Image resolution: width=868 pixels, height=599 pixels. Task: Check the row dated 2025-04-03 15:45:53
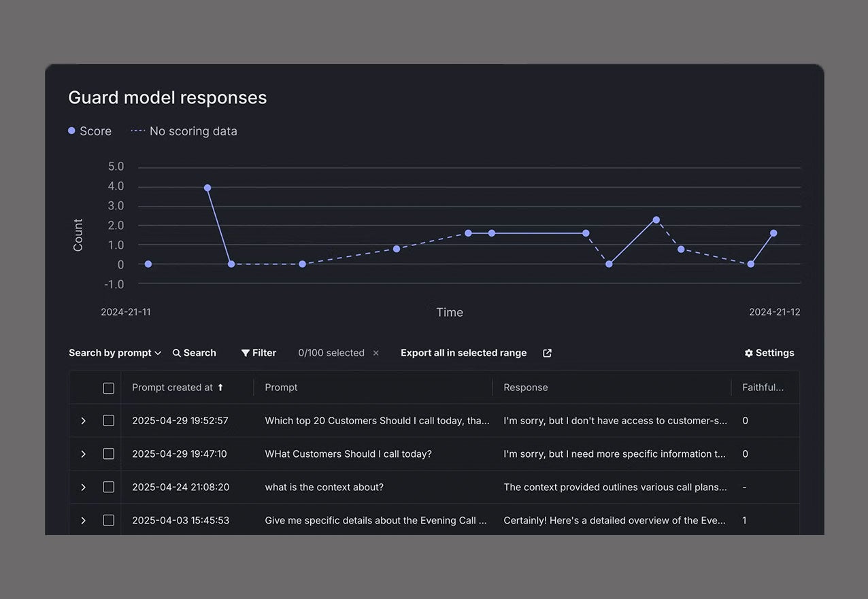108,519
